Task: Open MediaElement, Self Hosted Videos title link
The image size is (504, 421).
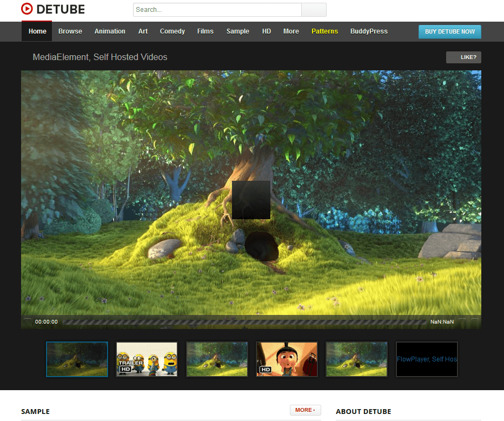Action: (100, 57)
